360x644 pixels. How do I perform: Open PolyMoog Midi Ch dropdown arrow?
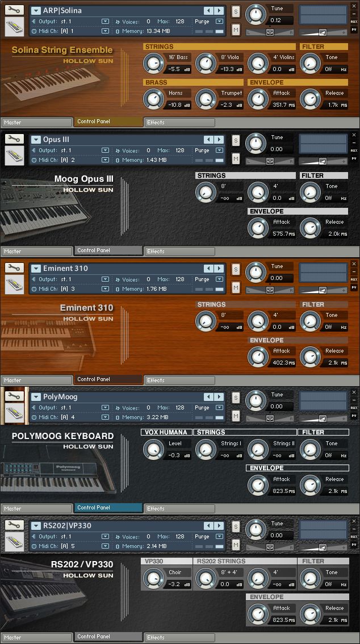(106, 417)
